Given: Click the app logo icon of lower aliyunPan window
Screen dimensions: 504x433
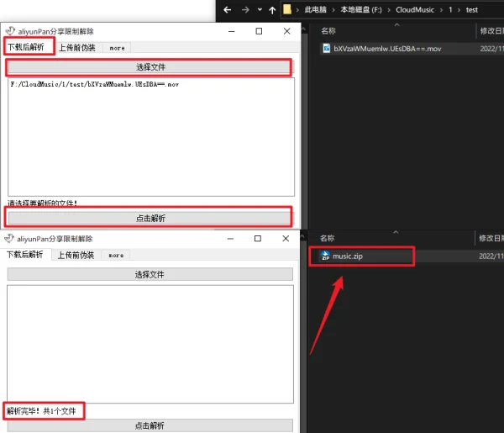Looking at the screenshot, I should (9, 239).
